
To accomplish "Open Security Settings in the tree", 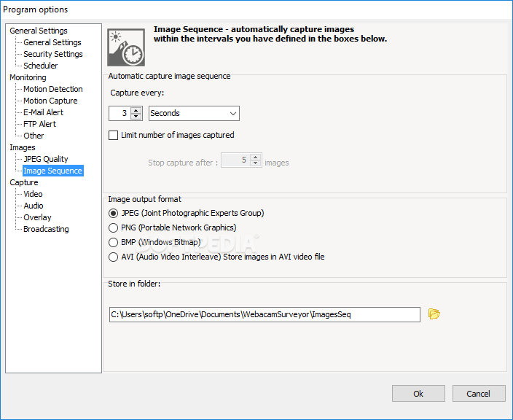I will (53, 54).
